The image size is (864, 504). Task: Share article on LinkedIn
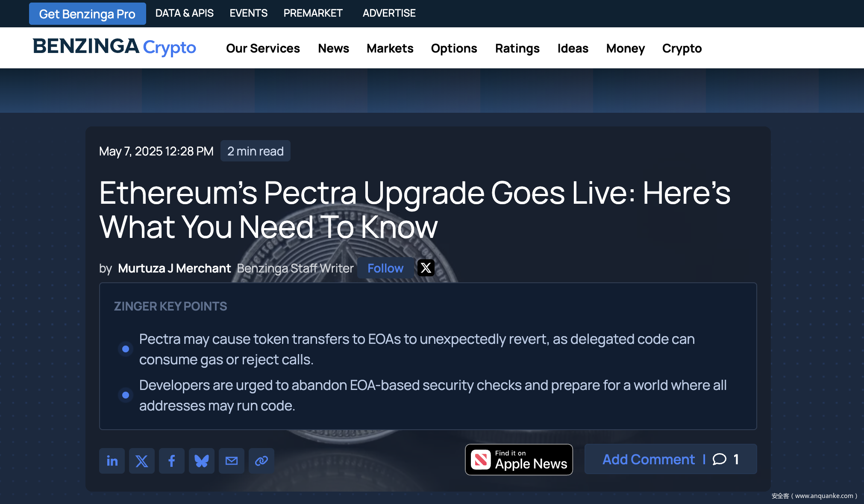coord(112,460)
